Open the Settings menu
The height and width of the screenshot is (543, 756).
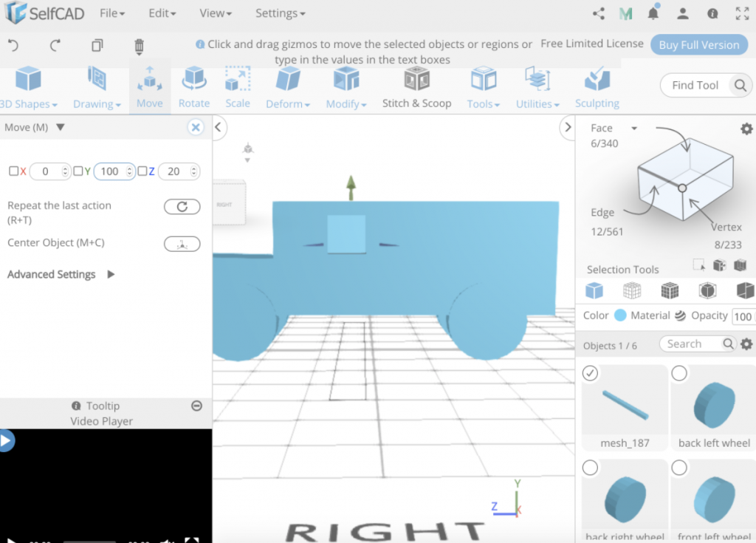(x=279, y=13)
